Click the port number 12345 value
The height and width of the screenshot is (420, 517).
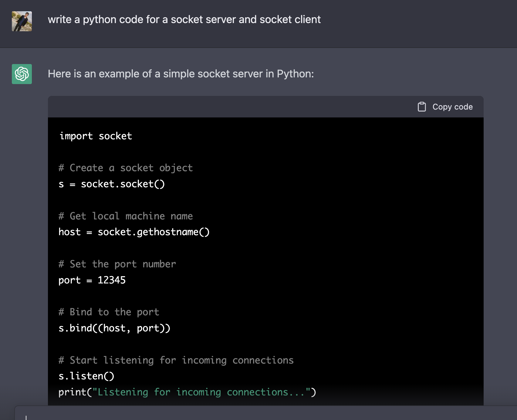pyautogui.click(x=111, y=280)
